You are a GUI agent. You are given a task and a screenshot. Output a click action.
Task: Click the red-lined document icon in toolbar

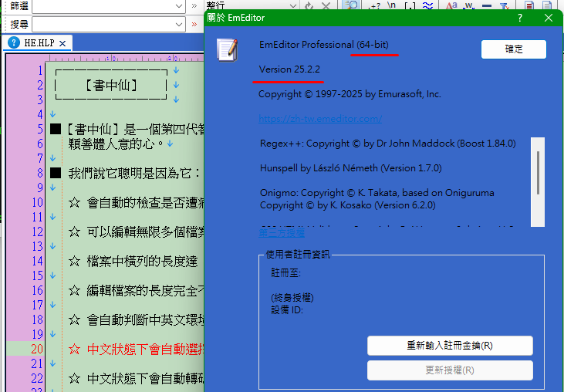click(529, 5)
